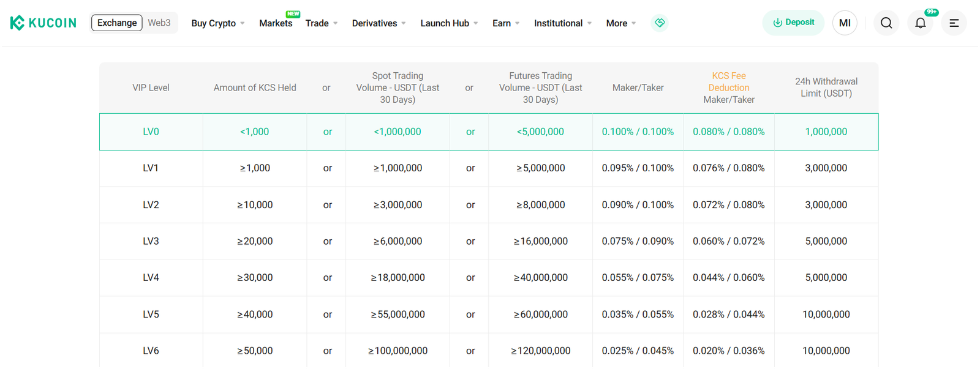This screenshot has width=980, height=369.
Task: Expand the Trade dropdown menu
Action: (x=322, y=23)
